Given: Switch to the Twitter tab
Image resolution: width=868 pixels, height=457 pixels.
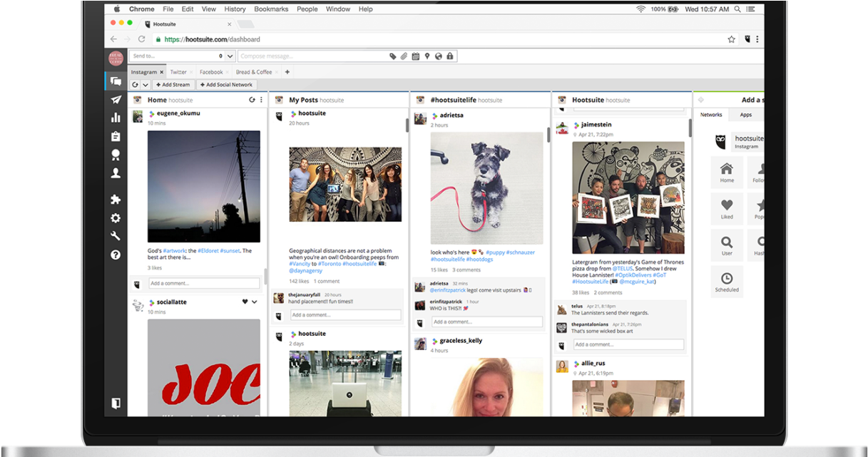Looking at the screenshot, I should pyautogui.click(x=178, y=72).
